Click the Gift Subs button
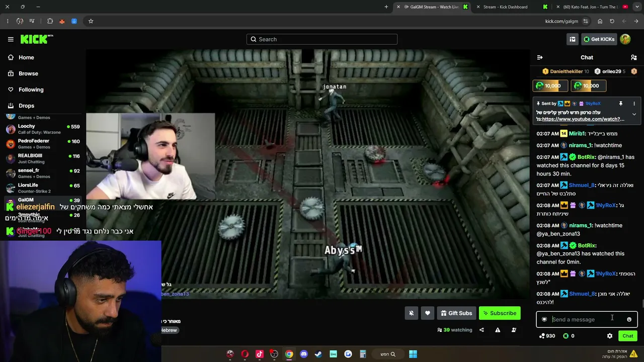The width and height of the screenshot is (644, 362). (456, 313)
